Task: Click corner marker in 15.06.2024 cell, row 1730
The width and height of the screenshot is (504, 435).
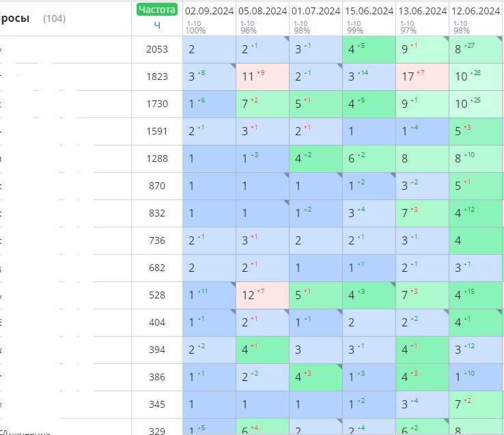Action: coord(393,93)
